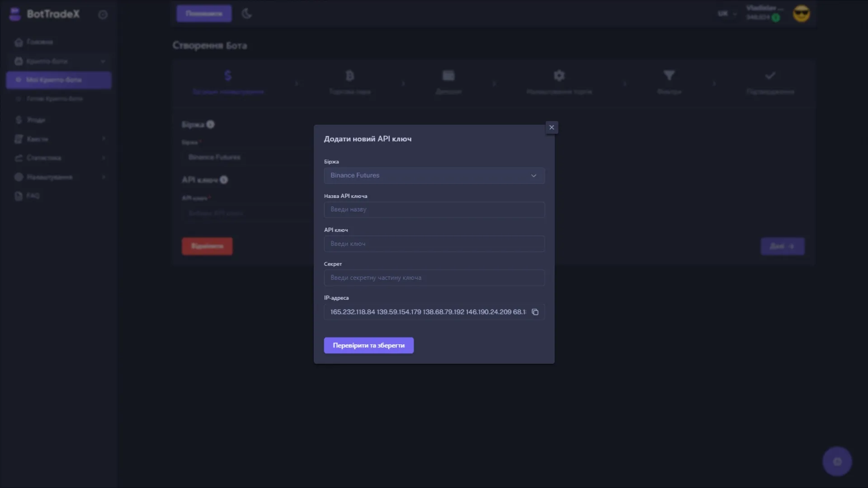Click the wallet icon of Депозит step
The image size is (868, 488).
448,75
